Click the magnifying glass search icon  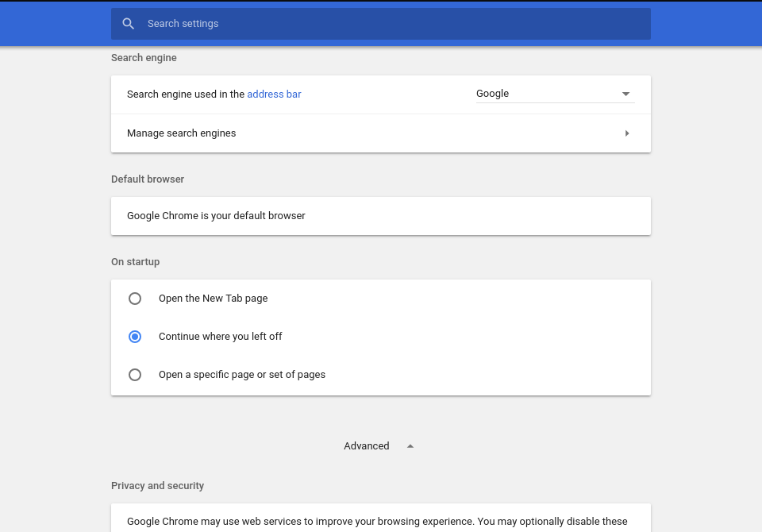tap(128, 23)
